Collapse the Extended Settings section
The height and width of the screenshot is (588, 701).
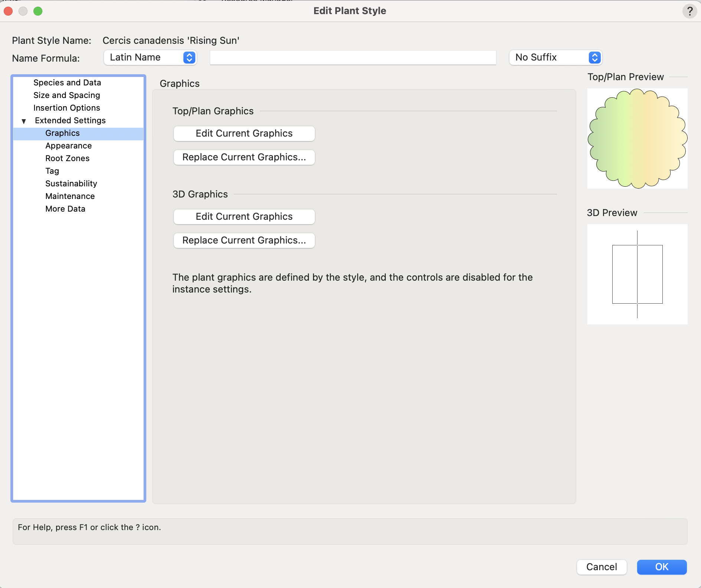pyautogui.click(x=24, y=120)
